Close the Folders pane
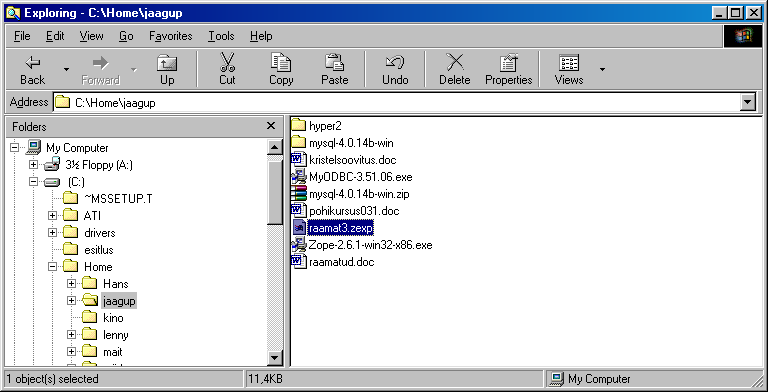Screen dimensions: 768x392 pos(270,126)
